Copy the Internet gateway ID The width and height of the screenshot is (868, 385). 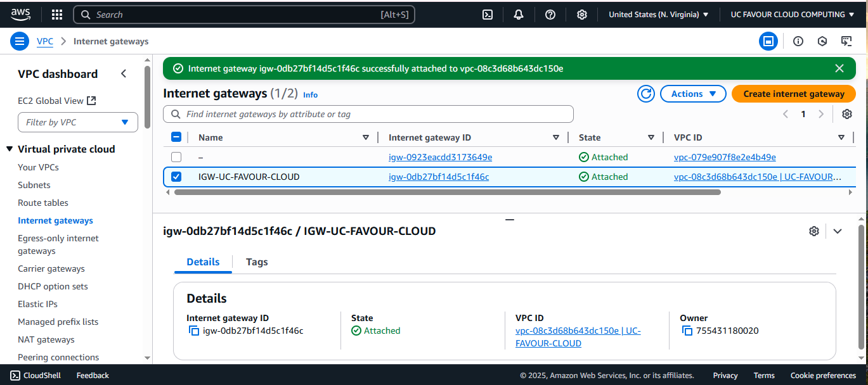(x=194, y=331)
